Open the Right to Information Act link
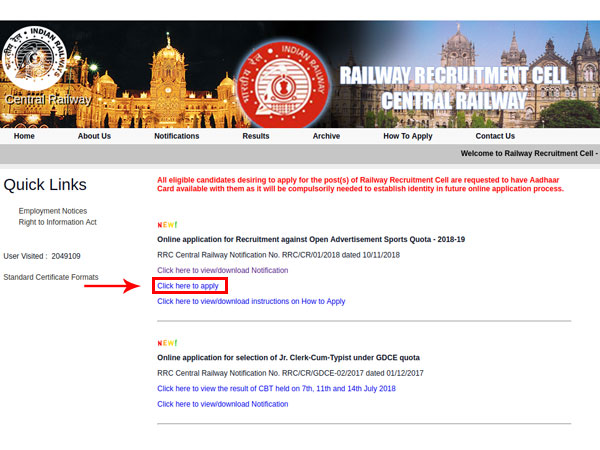The image size is (600, 450). 57,222
